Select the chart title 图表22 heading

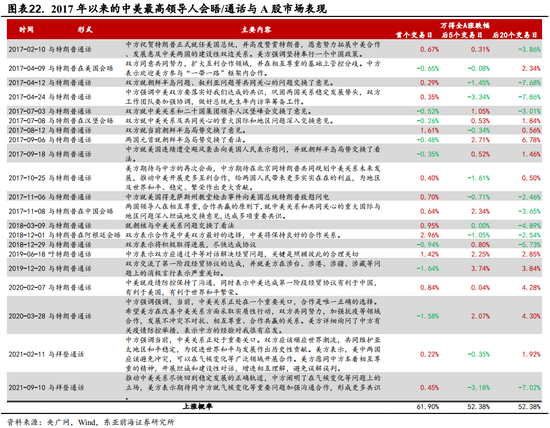pos(167,8)
